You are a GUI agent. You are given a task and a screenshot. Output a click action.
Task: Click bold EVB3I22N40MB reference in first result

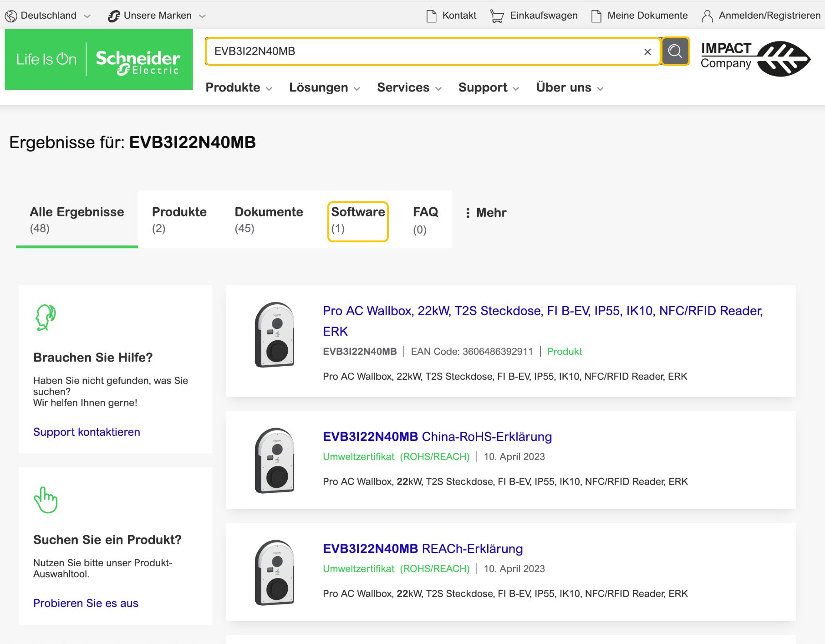[360, 352]
